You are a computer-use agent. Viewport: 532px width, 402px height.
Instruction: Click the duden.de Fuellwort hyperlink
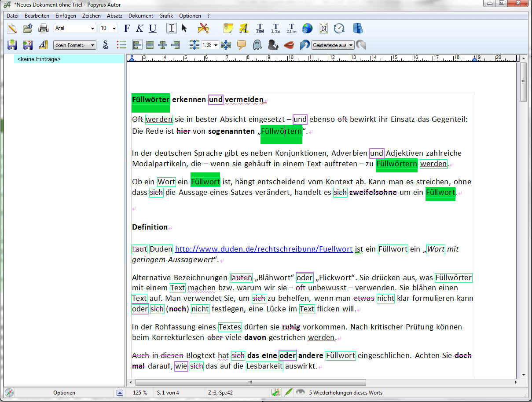coord(264,249)
